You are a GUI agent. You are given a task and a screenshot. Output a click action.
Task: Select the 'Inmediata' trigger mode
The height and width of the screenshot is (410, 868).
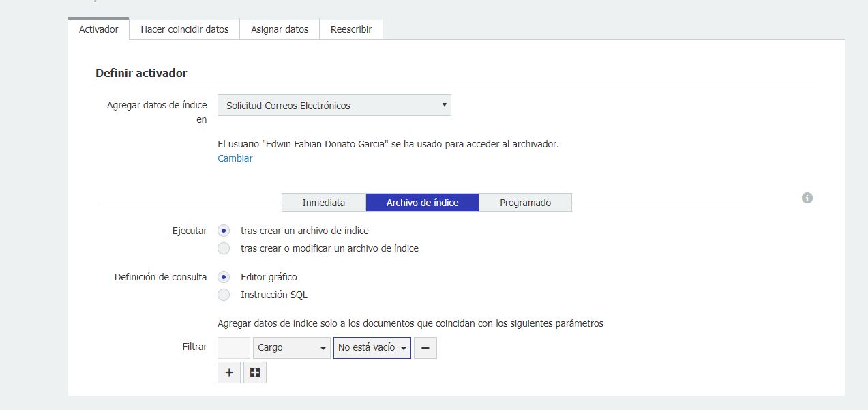pyautogui.click(x=324, y=203)
